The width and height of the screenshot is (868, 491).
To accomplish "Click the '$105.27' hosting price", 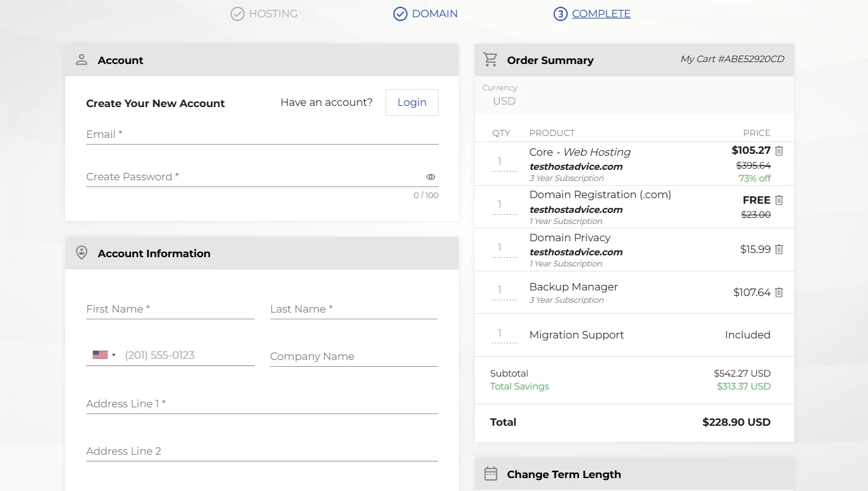I will [751, 150].
